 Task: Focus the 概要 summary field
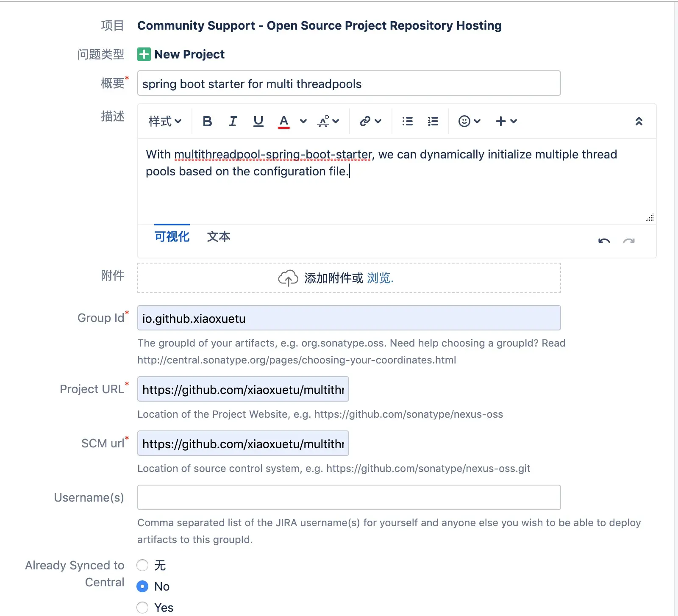[x=349, y=83]
